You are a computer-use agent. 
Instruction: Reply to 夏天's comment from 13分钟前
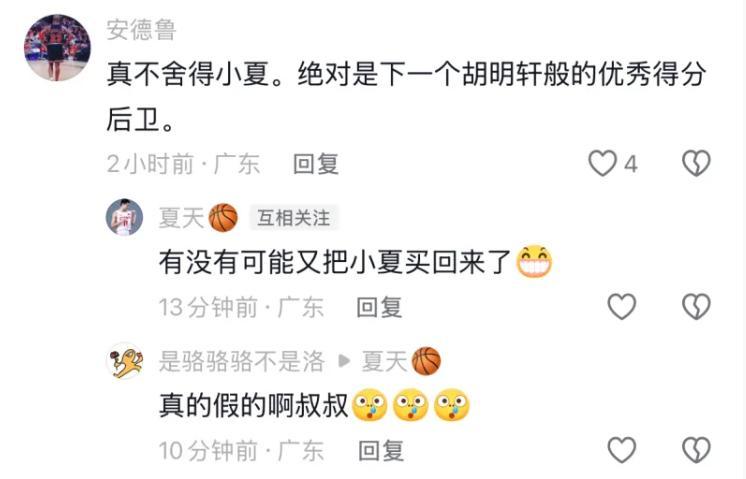coord(379,307)
